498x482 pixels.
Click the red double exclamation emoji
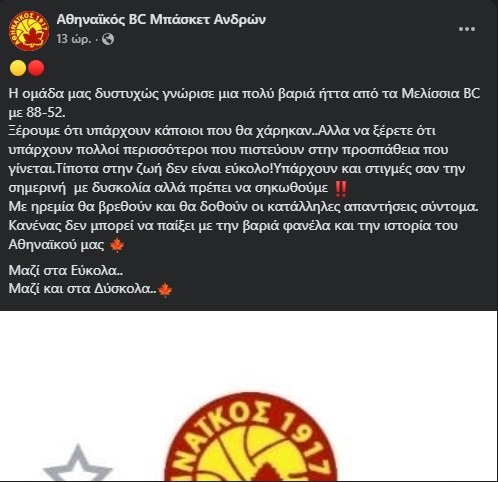[341, 189]
